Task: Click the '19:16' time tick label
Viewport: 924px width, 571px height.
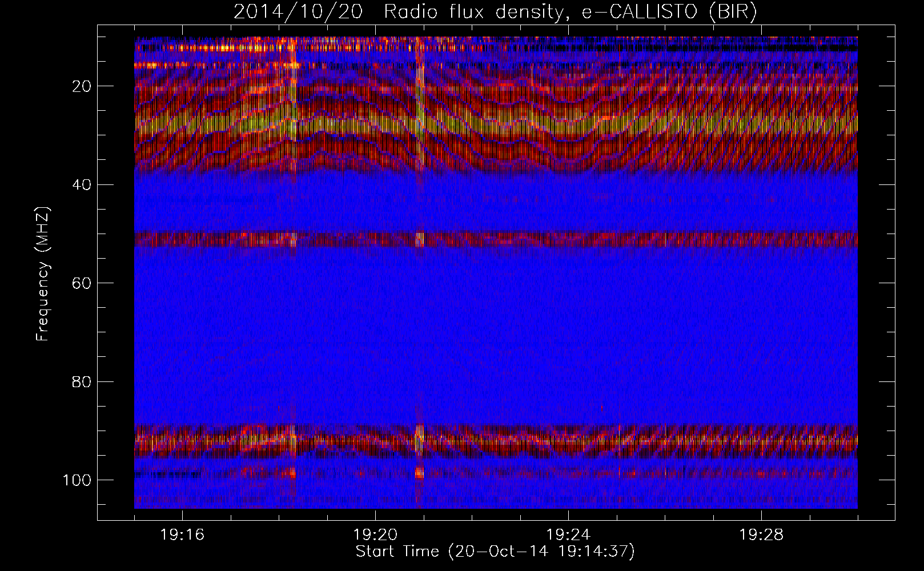Action: click(x=182, y=535)
